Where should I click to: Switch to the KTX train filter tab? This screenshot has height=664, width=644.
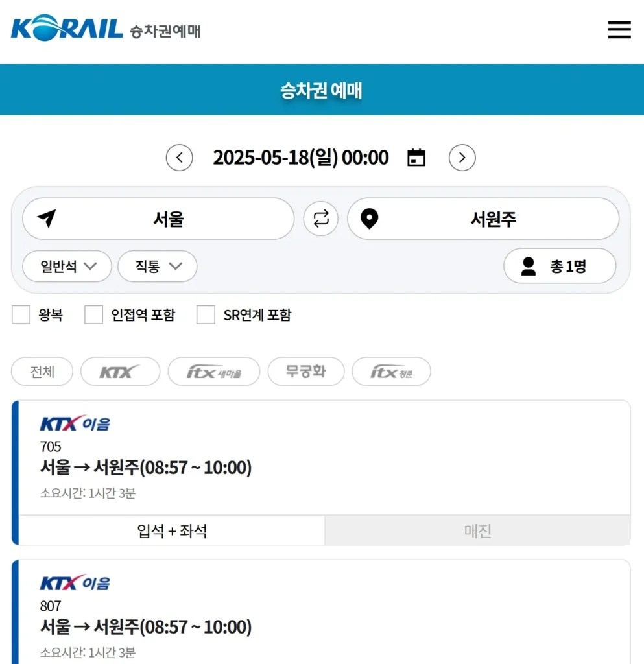pos(120,371)
